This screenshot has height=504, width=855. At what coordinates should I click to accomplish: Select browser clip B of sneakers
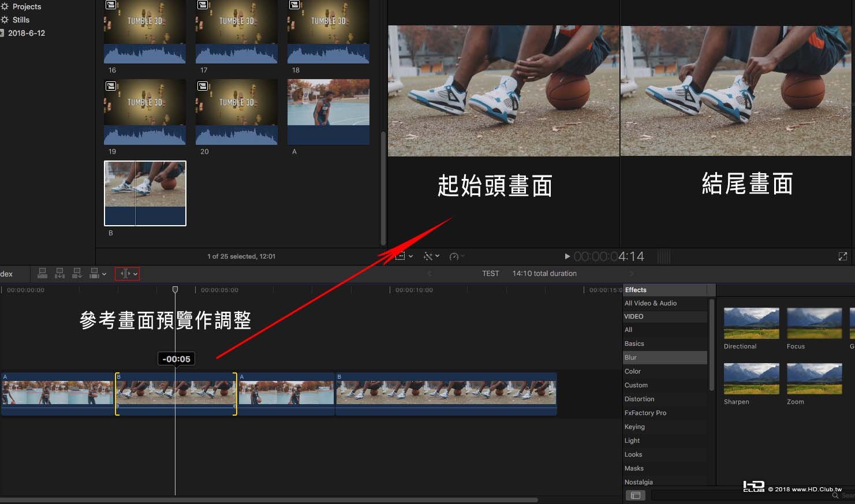click(145, 193)
